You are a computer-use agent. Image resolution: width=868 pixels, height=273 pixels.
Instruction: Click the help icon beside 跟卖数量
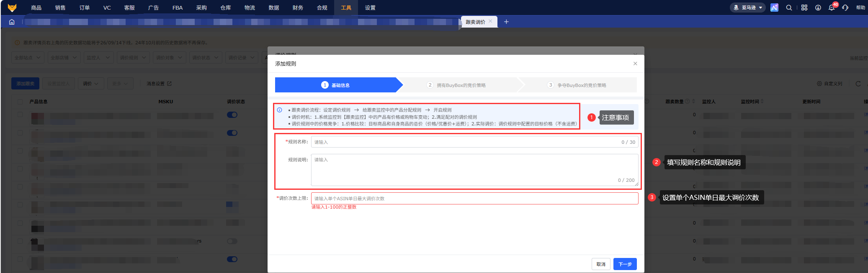tap(687, 102)
